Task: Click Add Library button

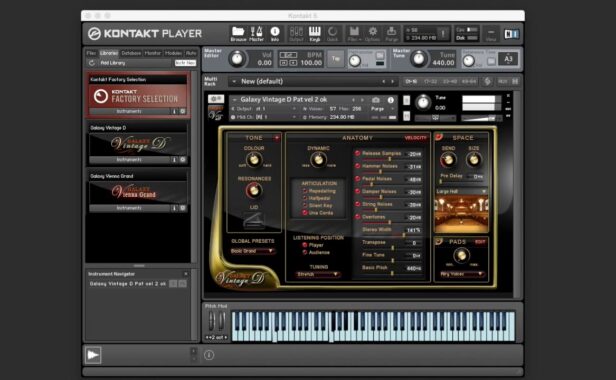Action: 113,63
